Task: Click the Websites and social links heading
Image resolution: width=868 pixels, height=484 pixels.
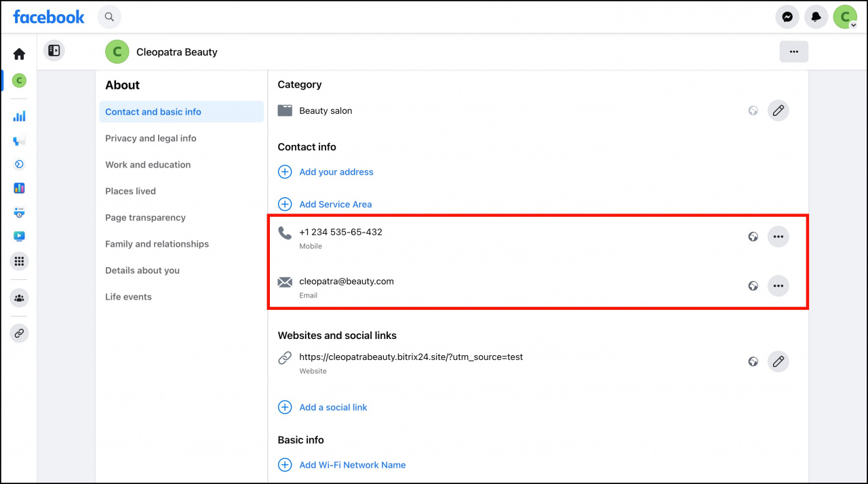Action: pos(337,336)
